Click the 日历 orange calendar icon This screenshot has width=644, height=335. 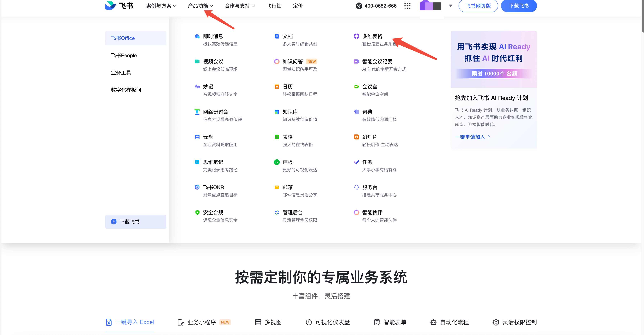point(277,87)
